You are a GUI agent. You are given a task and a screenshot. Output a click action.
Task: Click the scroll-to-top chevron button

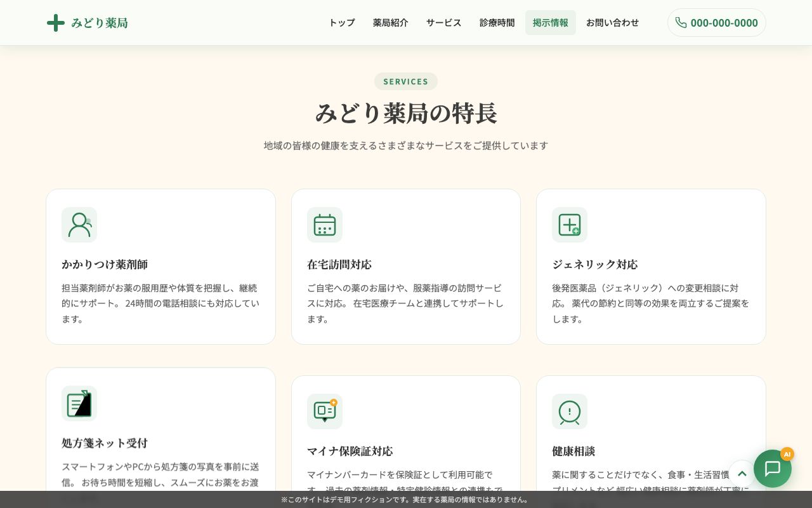[x=742, y=473]
